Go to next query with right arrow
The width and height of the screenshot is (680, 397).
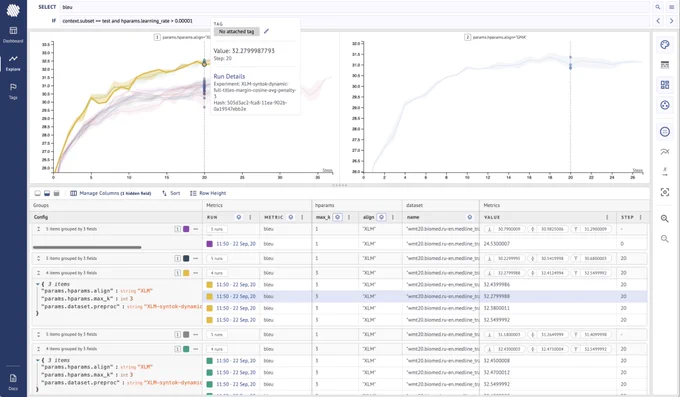click(x=671, y=20)
